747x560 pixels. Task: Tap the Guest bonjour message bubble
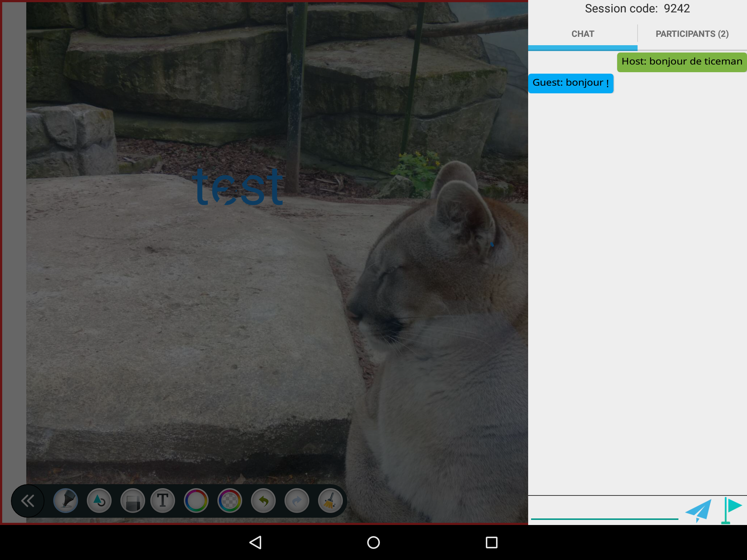571,83
